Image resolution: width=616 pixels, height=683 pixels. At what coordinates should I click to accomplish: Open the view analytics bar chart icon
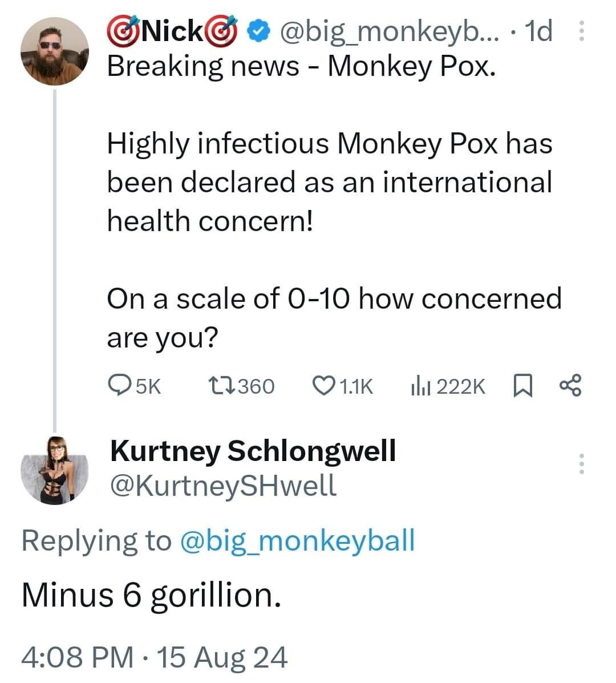tap(420, 386)
